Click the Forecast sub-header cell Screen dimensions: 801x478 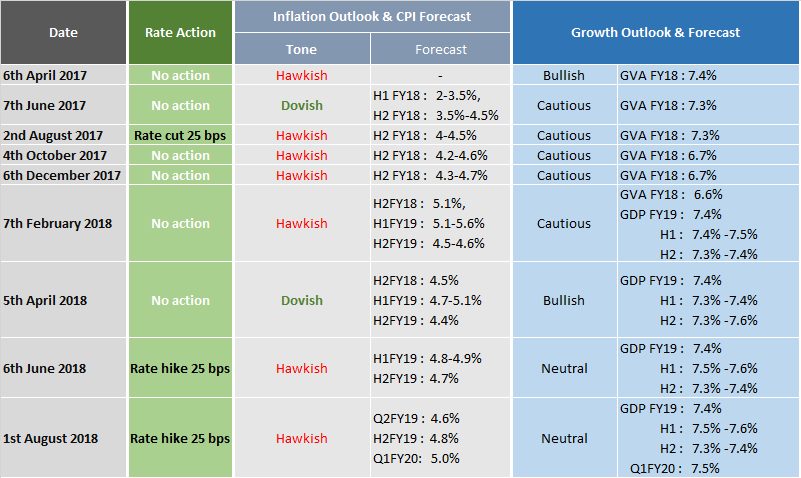tap(440, 49)
